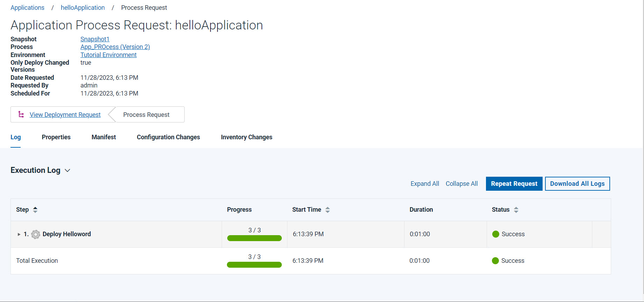
Task: Sort by Start Time column arrows
Action: coord(328,210)
